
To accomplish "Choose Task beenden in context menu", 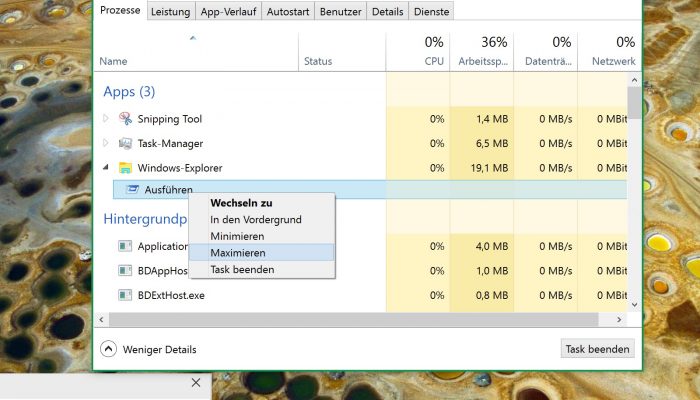I will coord(262,270).
